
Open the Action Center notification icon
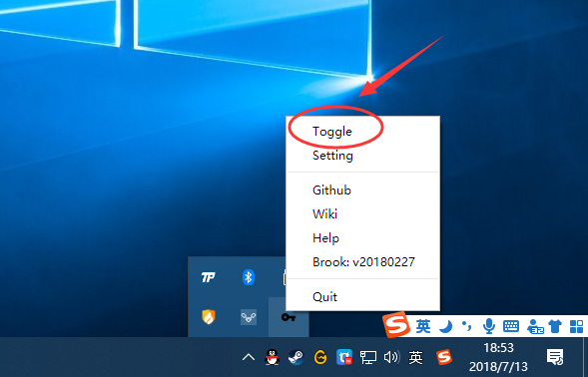coord(555,357)
